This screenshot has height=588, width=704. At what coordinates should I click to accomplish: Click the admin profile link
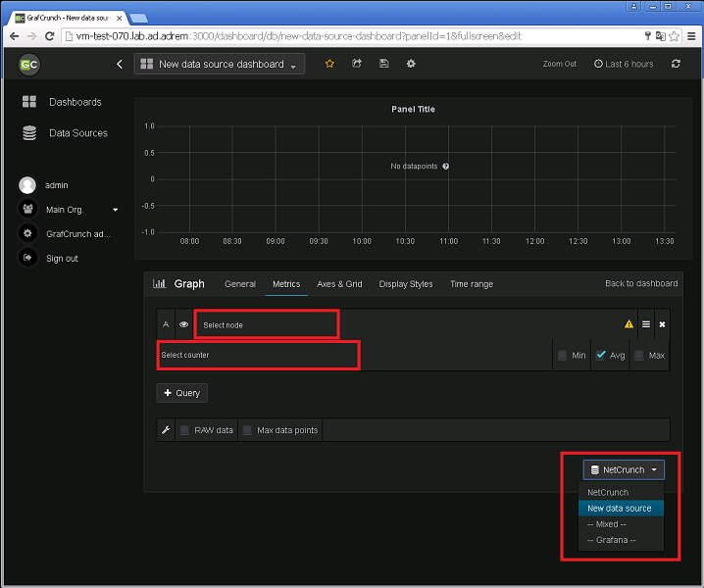point(57,185)
